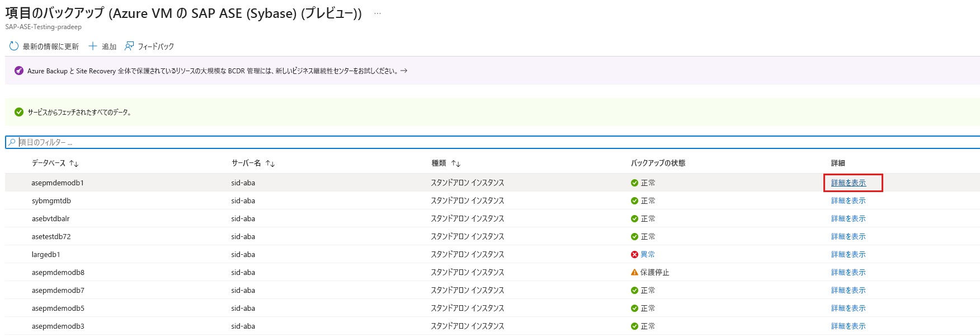
Task: Click the データベース column header text
Action: 49,163
